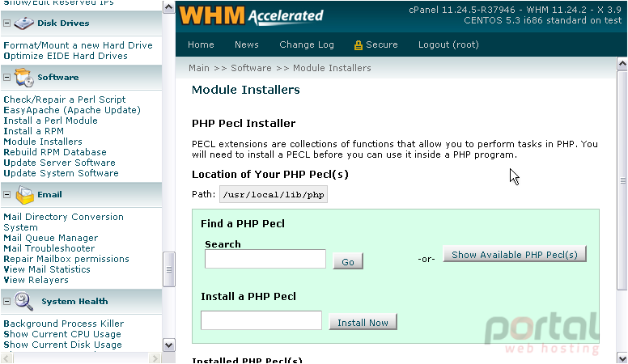Collapse the Disk Drives section

[6, 23]
